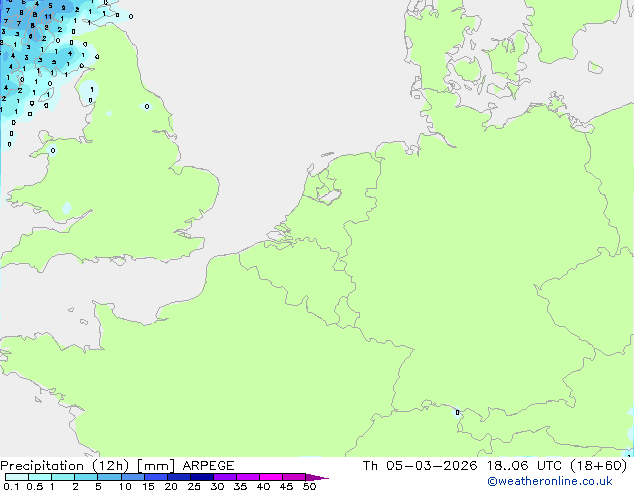Click the legend label '0.1'

point(11,486)
